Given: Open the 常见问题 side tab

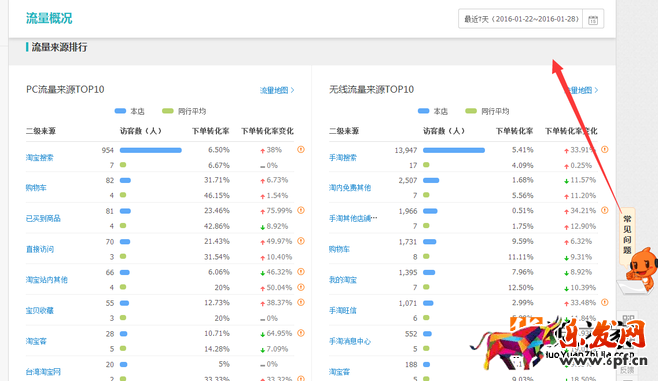Looking at the screenshot, I should tap(627, 235).
